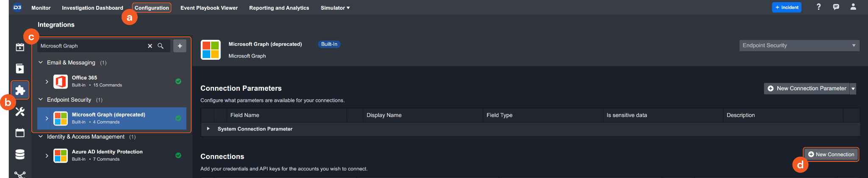Click the New Connection button

831,154
